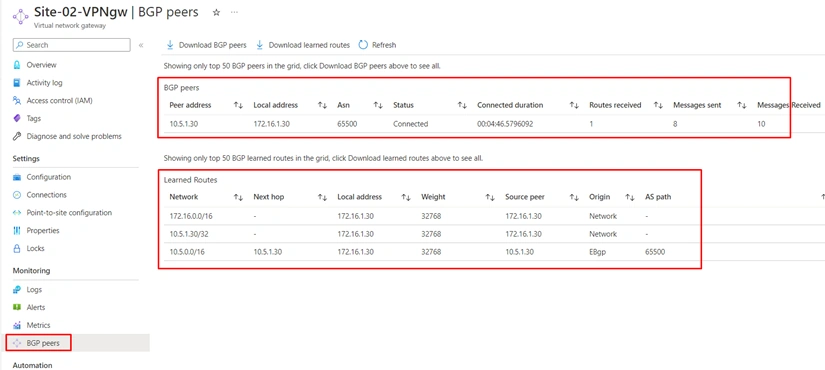Click the Overview icon in sidebar

(17, 65)
